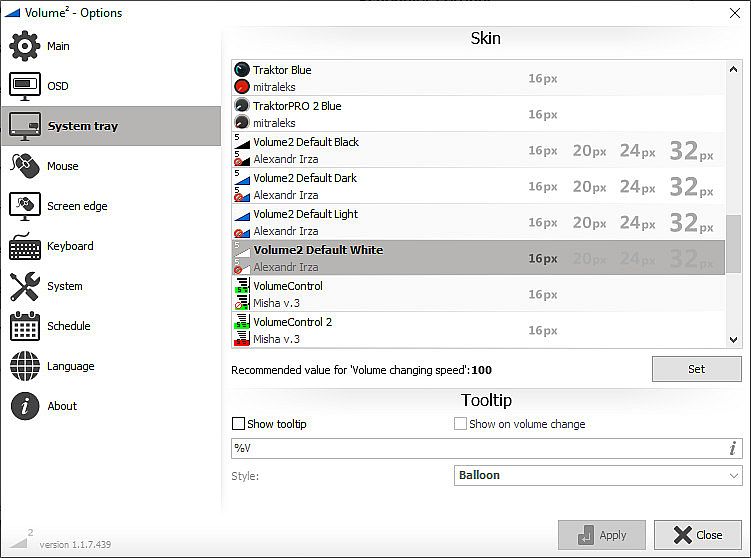Click VolumeControl 2 skin preview icon
The width and height of the screenshot is (751, 558).
242,321
